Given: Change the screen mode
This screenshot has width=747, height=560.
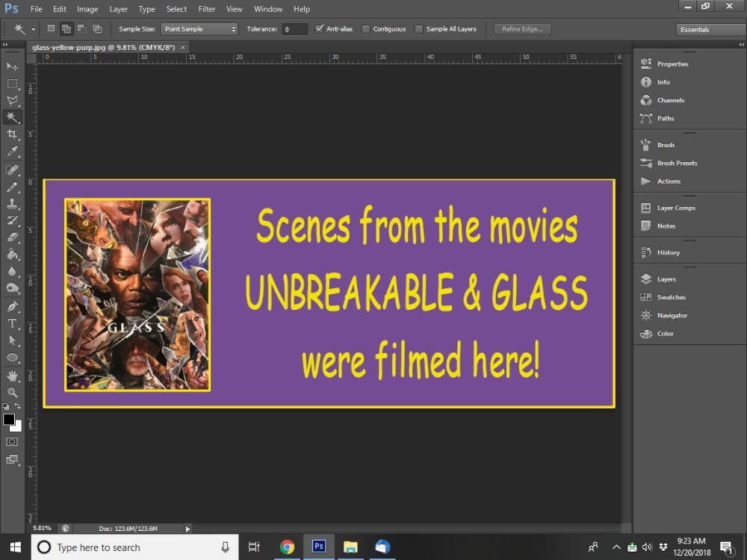Looking at the screenshot, I should pyautogui.click(x=13, y=459).
